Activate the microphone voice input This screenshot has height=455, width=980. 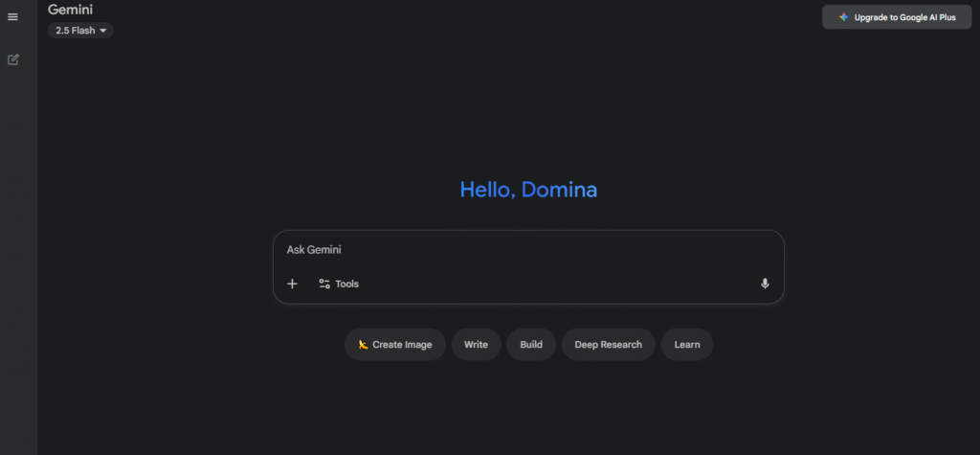[765, 284]
